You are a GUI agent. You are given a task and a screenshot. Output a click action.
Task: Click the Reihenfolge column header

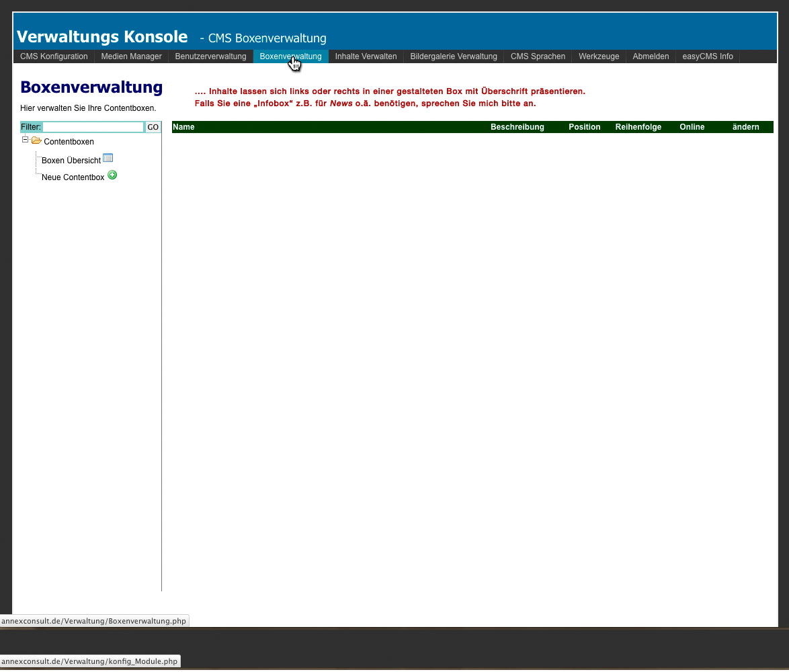(638, 127)
